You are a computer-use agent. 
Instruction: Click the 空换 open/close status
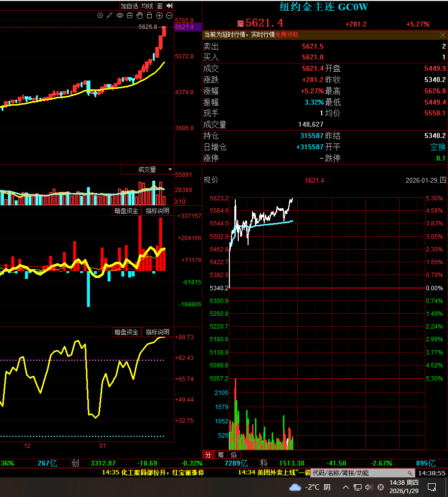point(438,147)
